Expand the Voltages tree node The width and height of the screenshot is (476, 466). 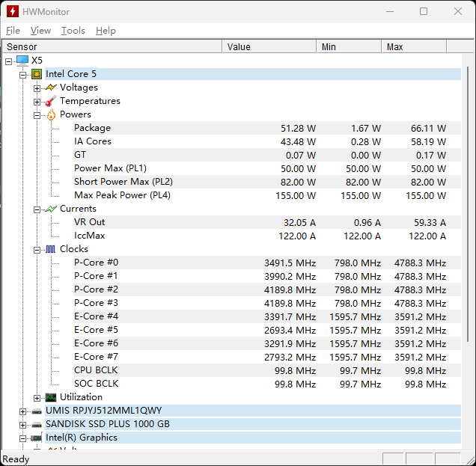tap(37, 88)
